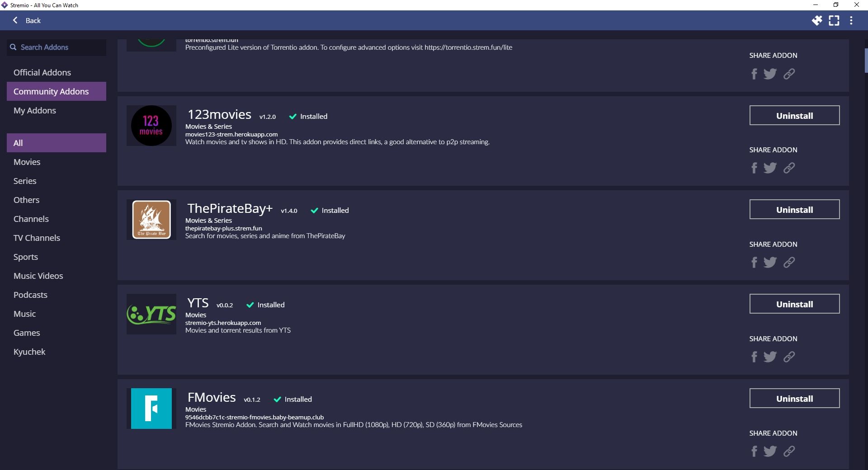Switch to Official Addons tab
This screenshot has height=470, width=868.
(42, 73)
